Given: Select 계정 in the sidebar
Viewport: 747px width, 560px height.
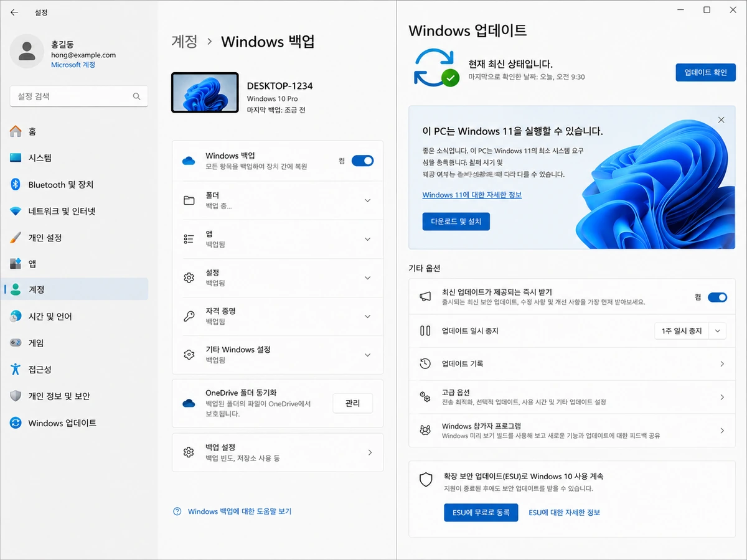Looking at the screenshot, I should coord(75,289).
